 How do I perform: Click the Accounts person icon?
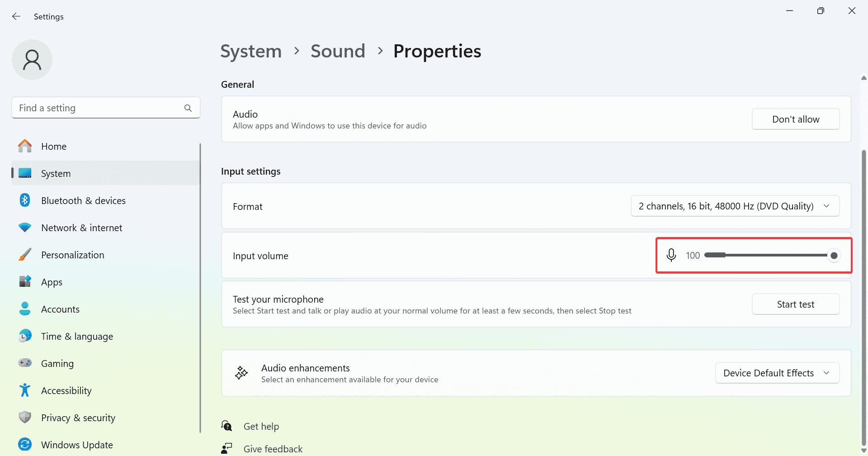pyautogui.click(x=25, y=309)
